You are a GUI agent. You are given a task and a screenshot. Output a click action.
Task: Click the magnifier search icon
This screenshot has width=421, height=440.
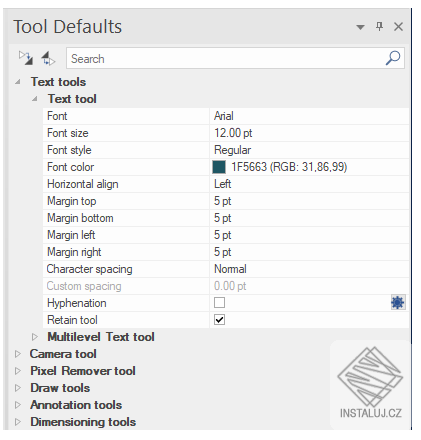point(393,58)
